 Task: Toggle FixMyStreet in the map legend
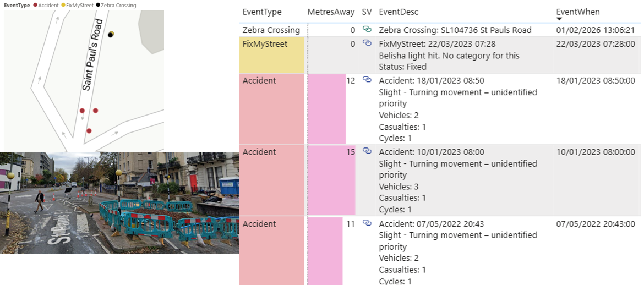click(x=77, y=5)
